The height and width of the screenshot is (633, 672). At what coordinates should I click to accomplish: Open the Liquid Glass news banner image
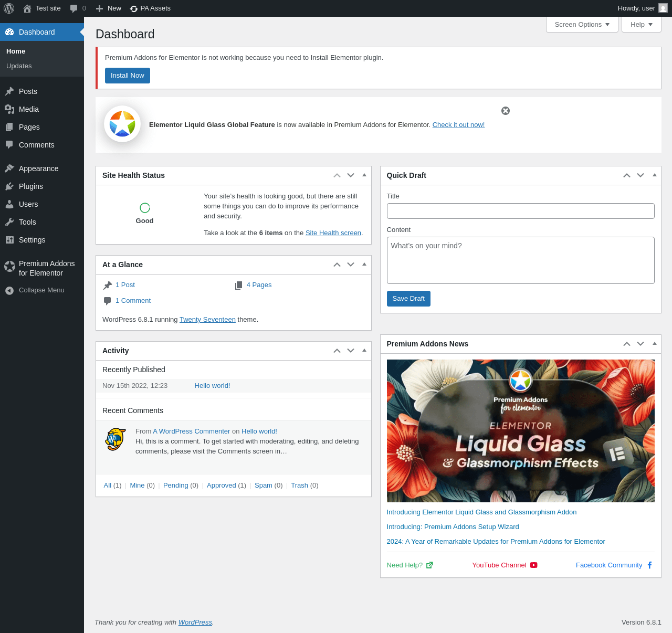point(521,431)
